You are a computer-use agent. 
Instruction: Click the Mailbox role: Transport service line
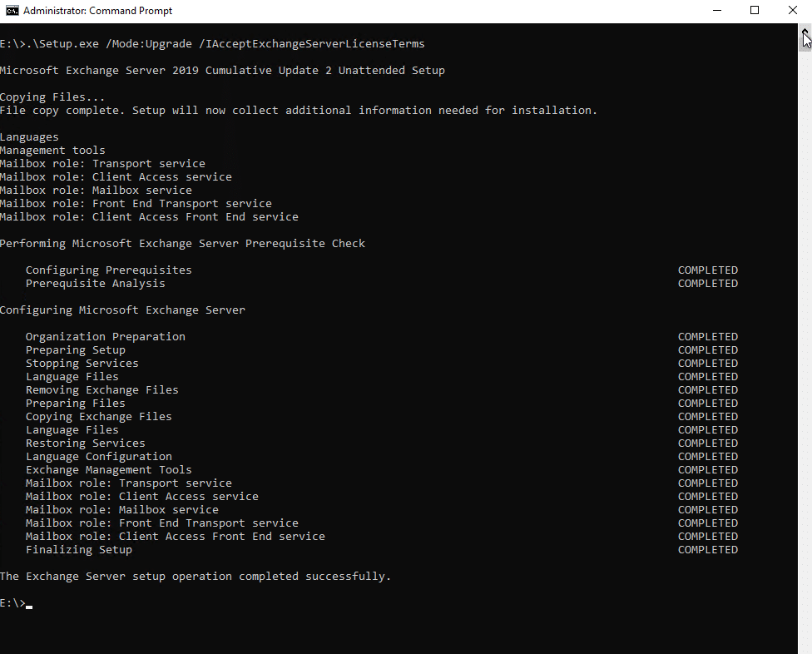click(x=103, y=163)
